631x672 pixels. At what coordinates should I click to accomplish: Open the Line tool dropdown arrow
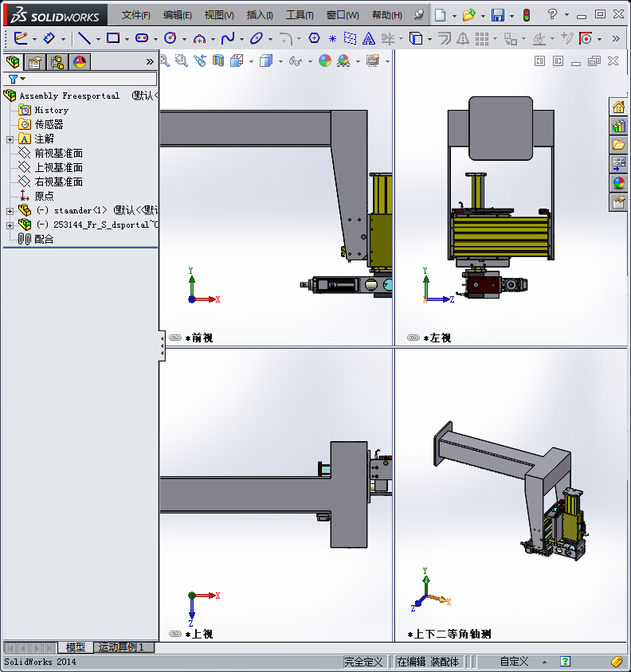[98, 39]
